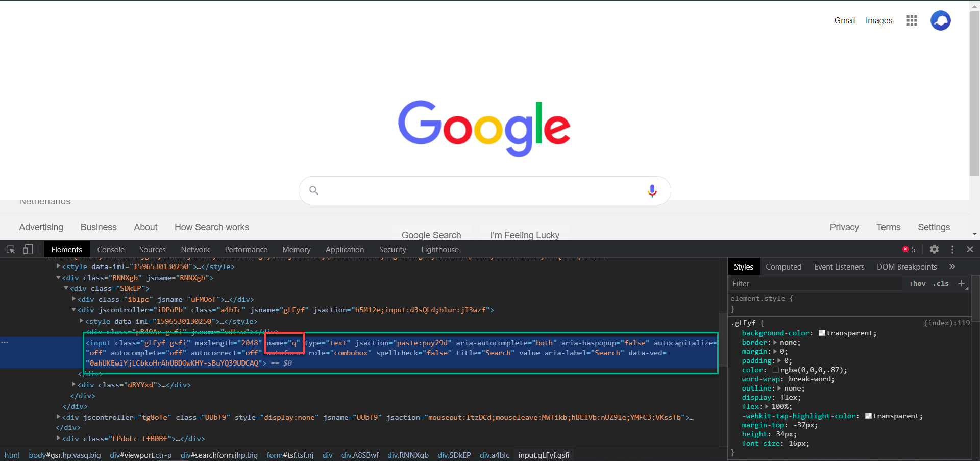Open the Memory tab

pos(296,249)
